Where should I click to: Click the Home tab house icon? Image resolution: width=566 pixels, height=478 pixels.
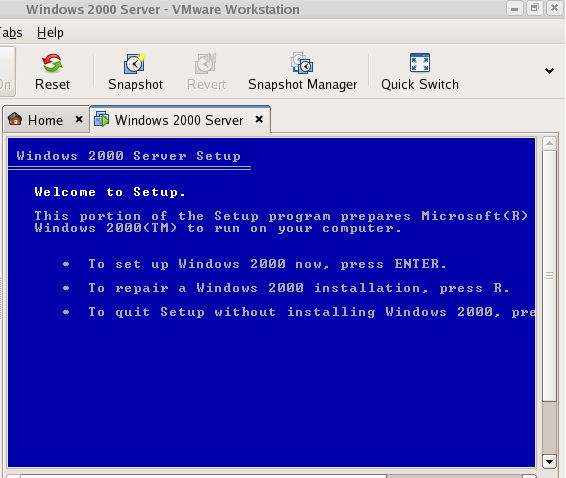pyautogui.click(x=15, y=119)
